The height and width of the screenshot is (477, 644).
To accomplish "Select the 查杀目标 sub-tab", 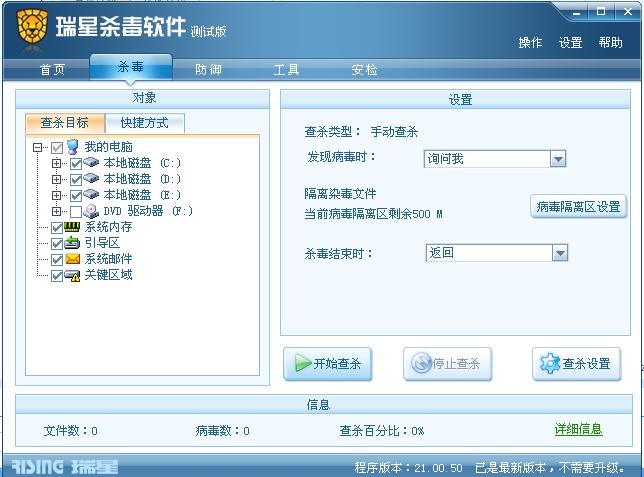I will coord(64,123).
